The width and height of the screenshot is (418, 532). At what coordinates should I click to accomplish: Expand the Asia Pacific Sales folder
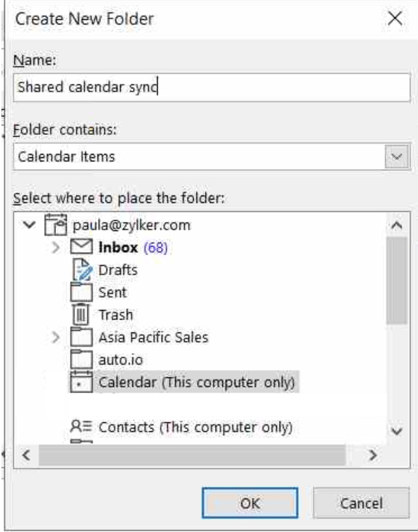pos(57,338)
